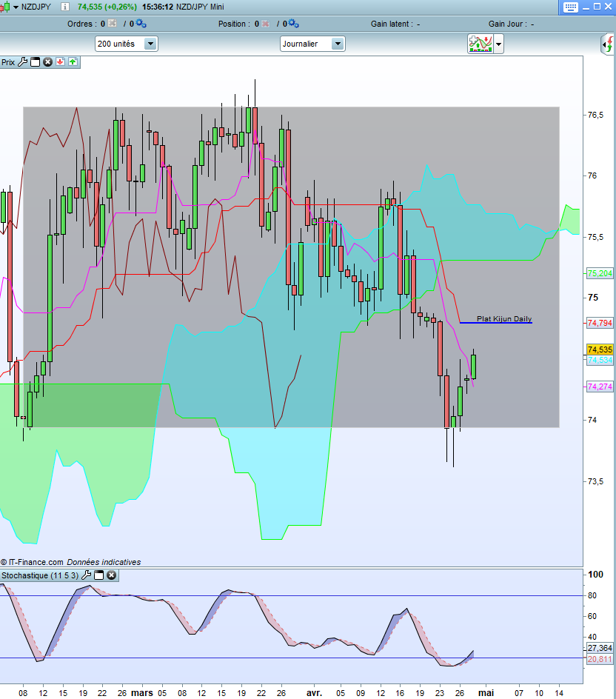Expand the Journalier timeframe dropdown
Viewport: 616px width, 699px height.
[x=338, y=44]
